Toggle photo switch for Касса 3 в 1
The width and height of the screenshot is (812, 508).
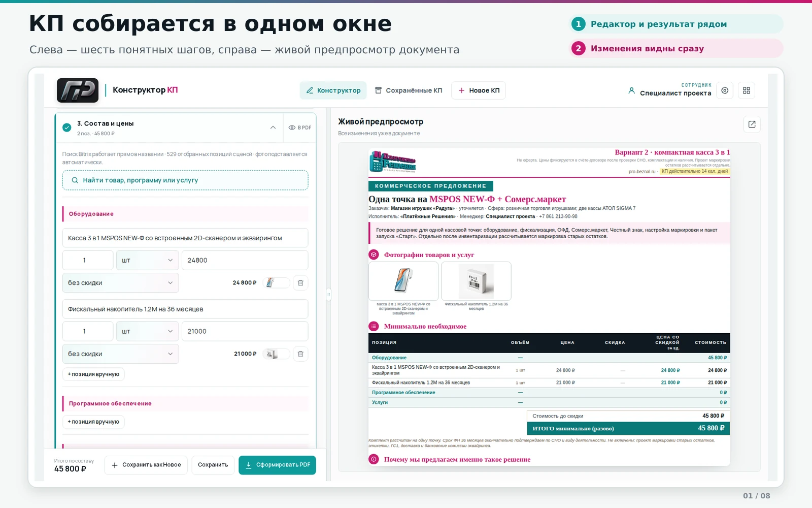pyautogui.click(x=277, y=283)
